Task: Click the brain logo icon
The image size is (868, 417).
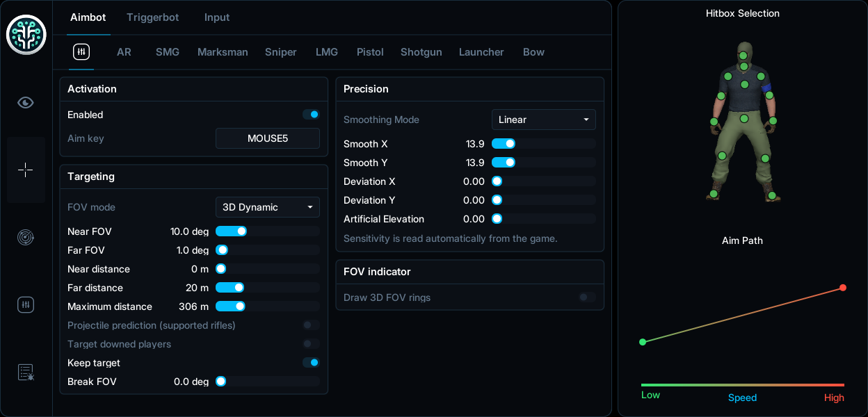Action: pyautogui.click(x=26, y=35)
